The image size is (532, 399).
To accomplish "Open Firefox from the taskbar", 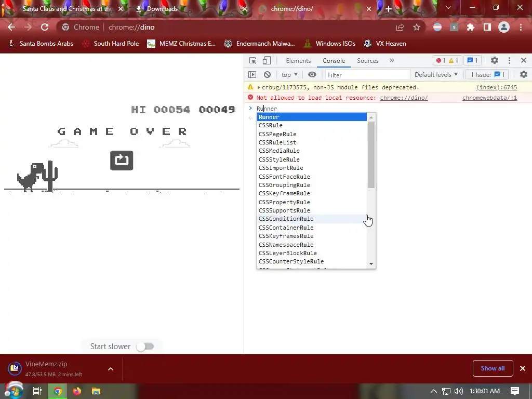I will (77, 391).
